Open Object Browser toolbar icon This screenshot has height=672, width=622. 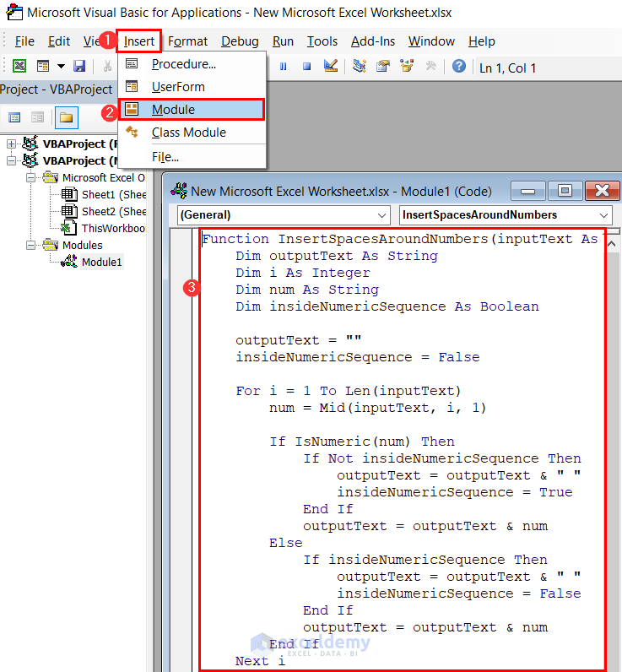(x=407, y=66)
